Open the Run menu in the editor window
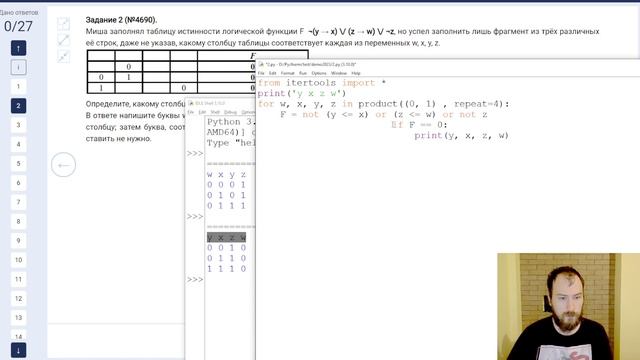The height and width of the screenshot is (360, 640). [303, 73]
